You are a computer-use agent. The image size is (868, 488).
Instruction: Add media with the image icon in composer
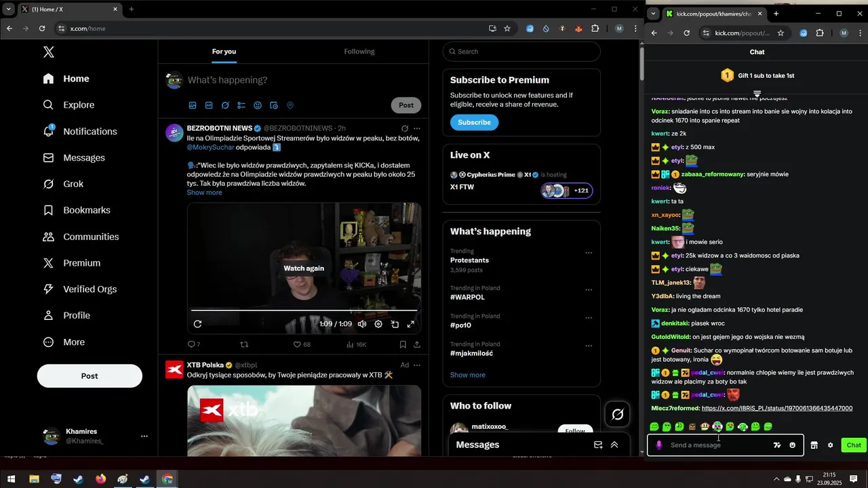(x=193, y=105)
